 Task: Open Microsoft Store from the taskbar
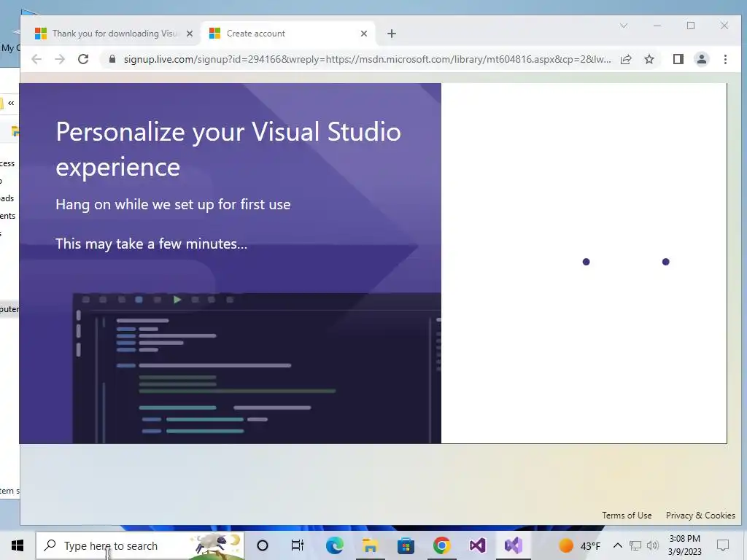click(406, 545)
